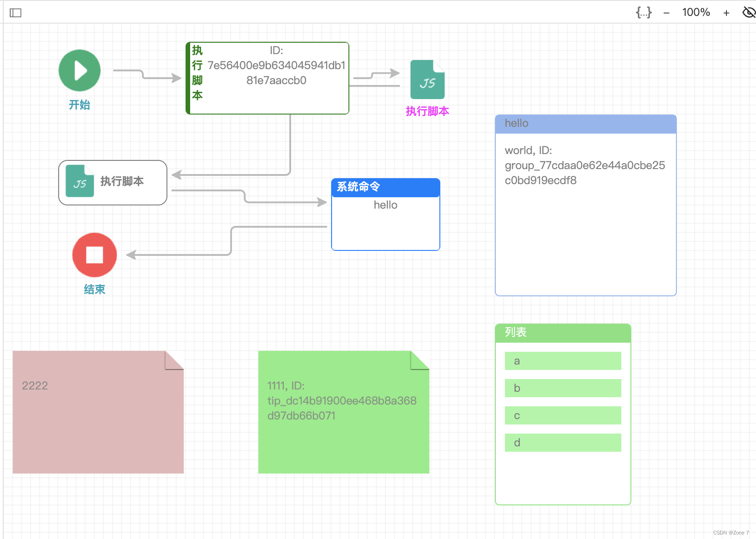
Task: Click the vertical 执行脚本 title of ID node
Action: 197,73
